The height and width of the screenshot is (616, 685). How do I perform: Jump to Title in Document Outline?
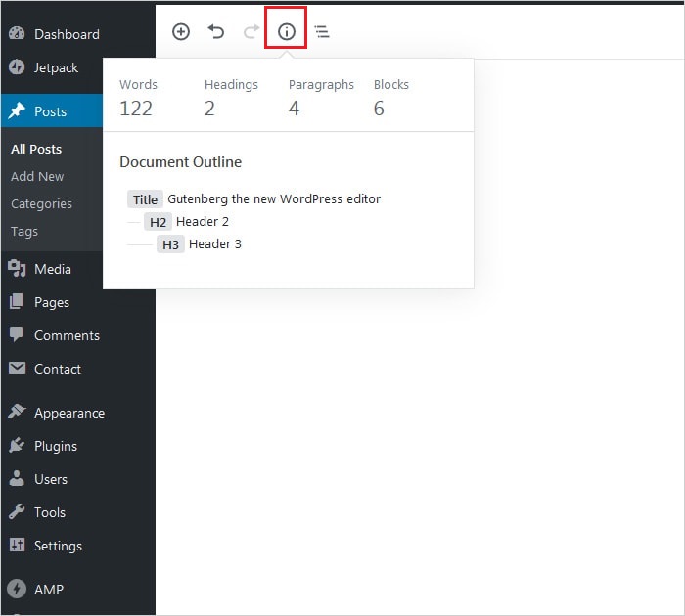coord(254,198)
